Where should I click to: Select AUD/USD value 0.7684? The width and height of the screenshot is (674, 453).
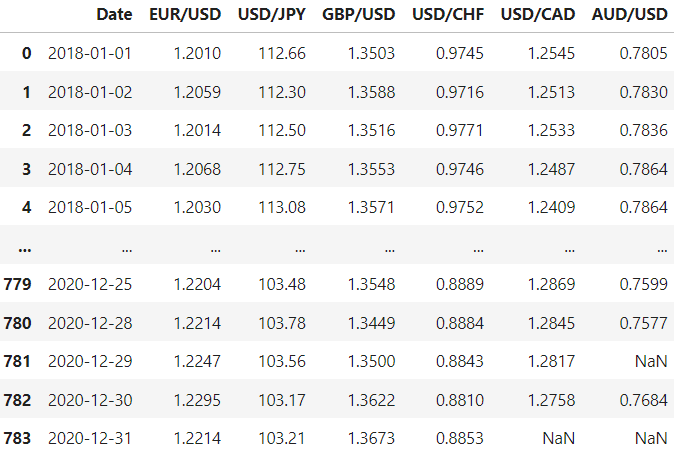[x=643, y=400]
